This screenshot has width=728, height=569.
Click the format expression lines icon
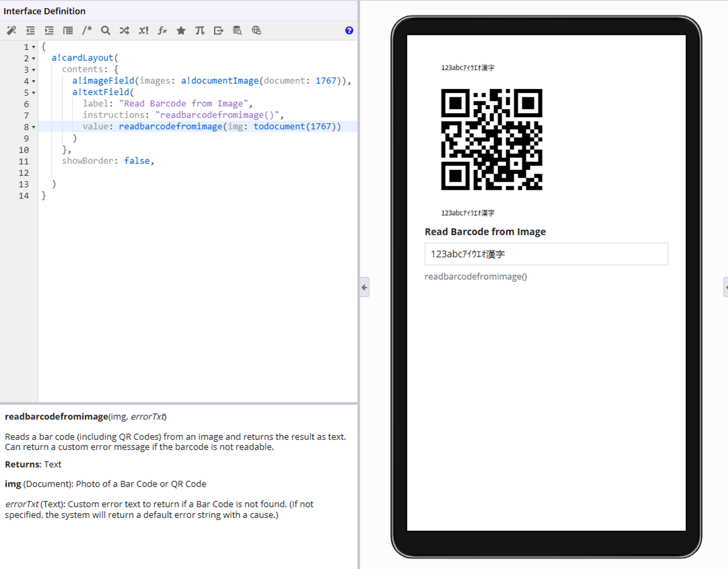pos(68,30)
